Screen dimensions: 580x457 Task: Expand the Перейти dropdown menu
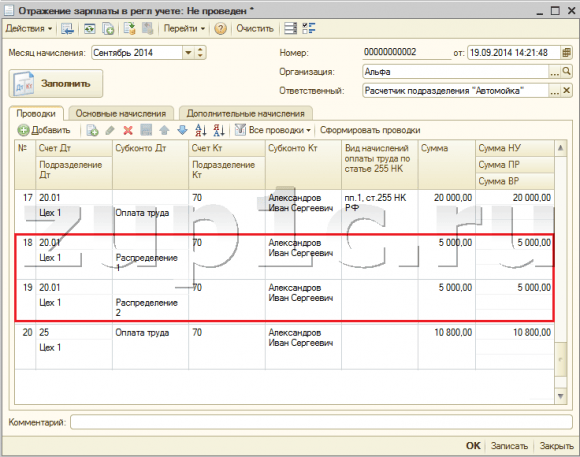[184, 28]
